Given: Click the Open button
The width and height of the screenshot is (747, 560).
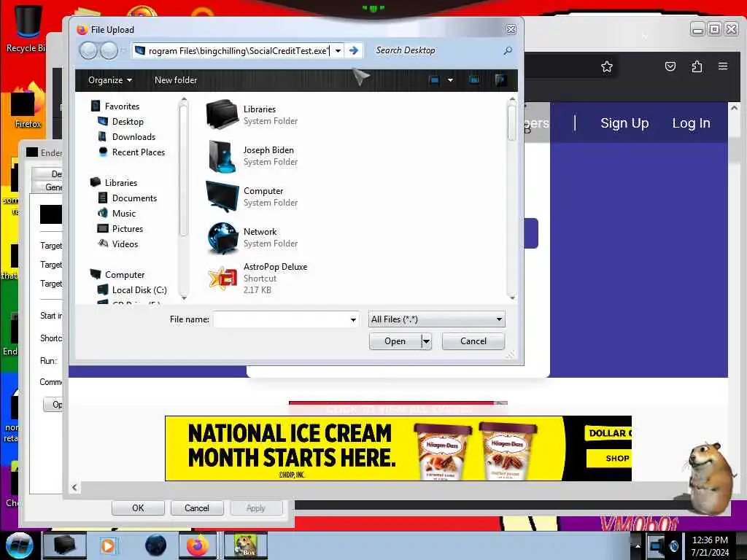Looking at the screenshot, I should [395, 341].
